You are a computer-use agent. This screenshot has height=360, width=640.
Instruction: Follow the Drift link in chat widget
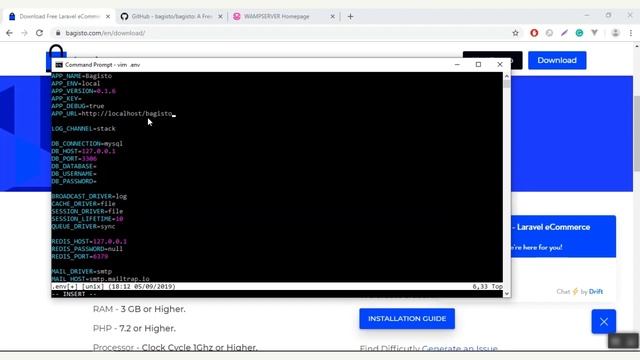point(596,291)
